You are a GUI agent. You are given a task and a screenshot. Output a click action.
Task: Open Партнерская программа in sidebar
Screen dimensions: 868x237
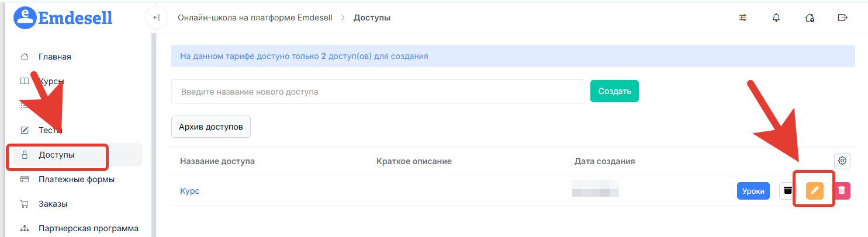click(88, 228)
